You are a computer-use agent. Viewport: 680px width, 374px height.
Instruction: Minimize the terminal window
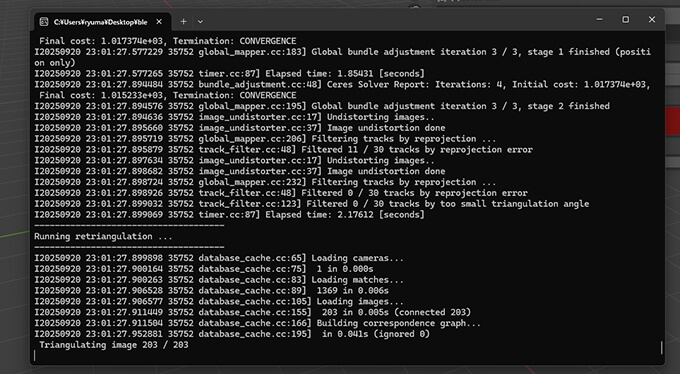pyautogui.click(x=599, y=20)
